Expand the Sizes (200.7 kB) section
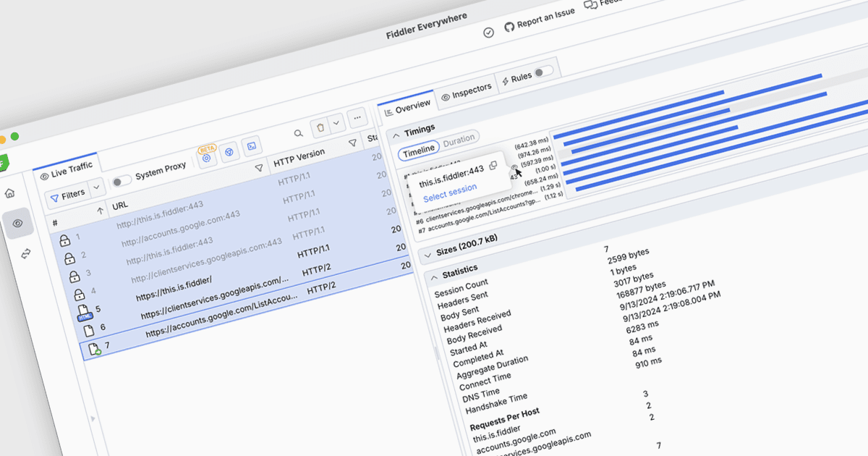Image resolution: width=868 pixels, height=456 pixels. click(427, 255)
